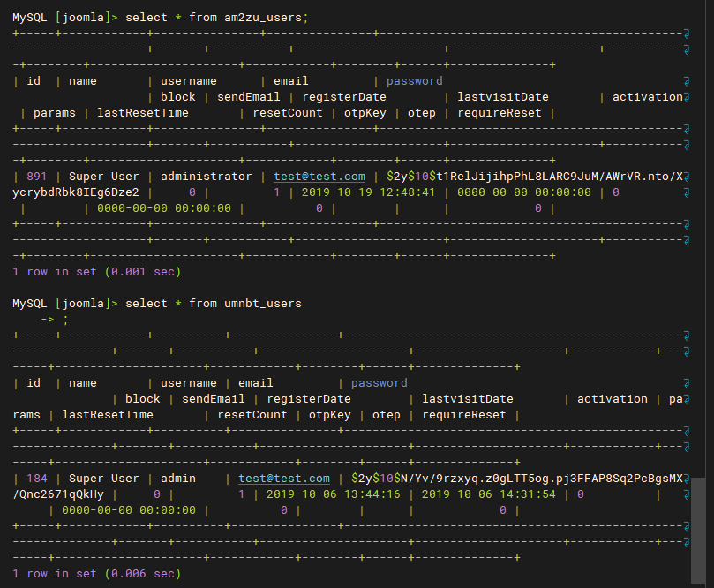Click the 'email' header in first table
The image size is (714, 588).
tap(291, 81)
